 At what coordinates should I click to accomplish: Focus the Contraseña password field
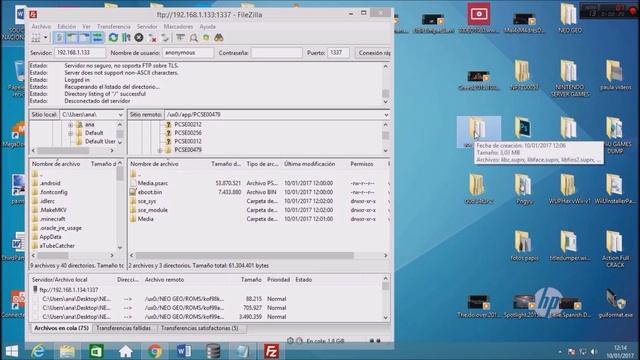click(x=276, y=53)
